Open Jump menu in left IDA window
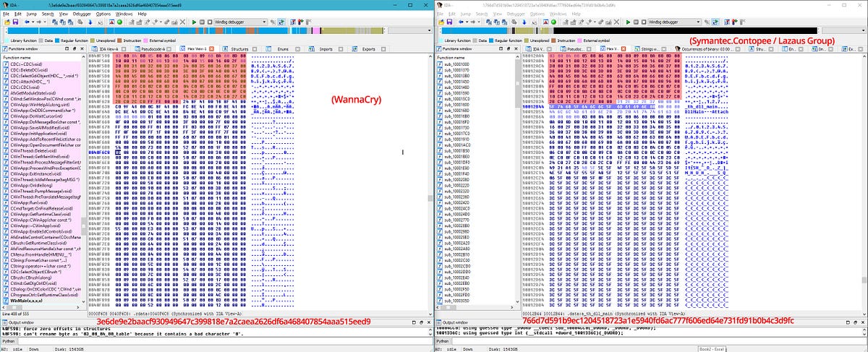 pos(32,14)
